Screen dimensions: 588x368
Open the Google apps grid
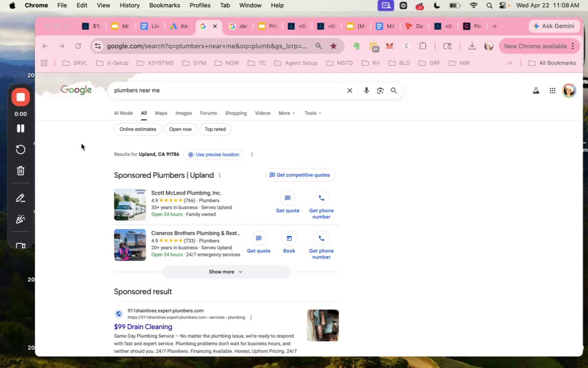(x=552, y=90)
